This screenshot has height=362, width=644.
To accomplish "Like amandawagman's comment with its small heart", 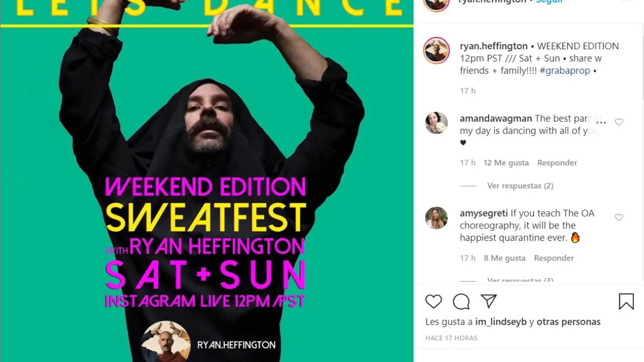I will click(619, 122).
